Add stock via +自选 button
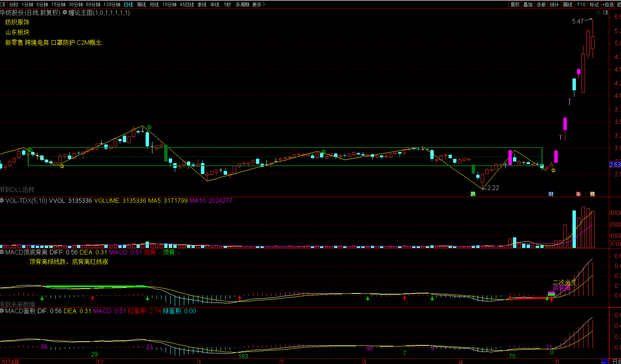Image resolution: width=621 pixels, height=364 pixels. point(608,5)
